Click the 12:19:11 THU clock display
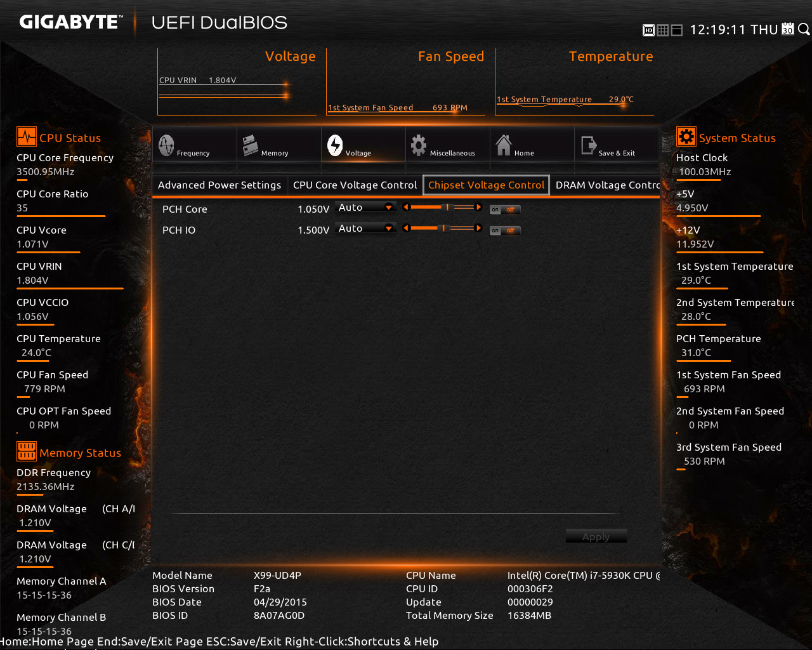The image size is (812, 650). 734,30
